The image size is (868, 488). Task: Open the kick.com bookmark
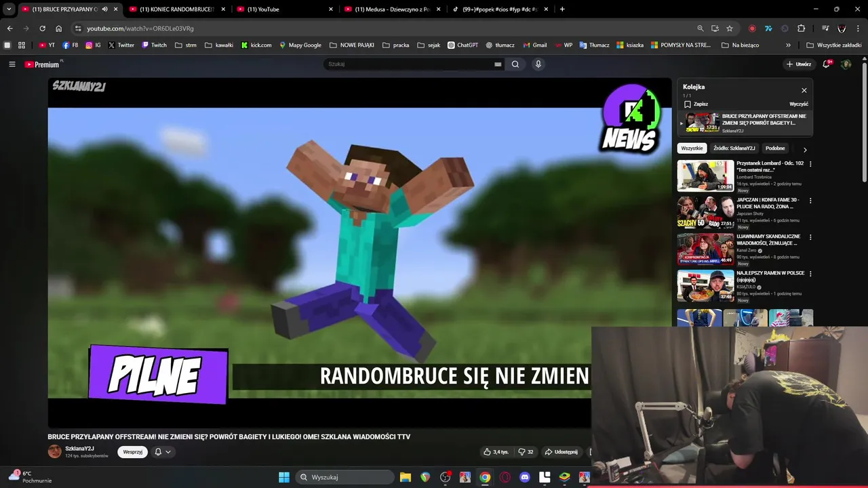pyautogui.click(x=256, y=45)
